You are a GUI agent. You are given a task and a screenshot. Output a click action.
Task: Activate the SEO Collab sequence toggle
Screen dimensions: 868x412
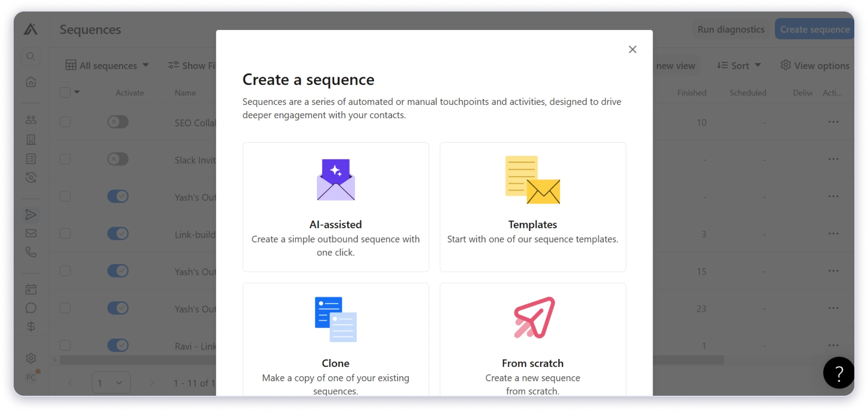[x=118, y=122]
